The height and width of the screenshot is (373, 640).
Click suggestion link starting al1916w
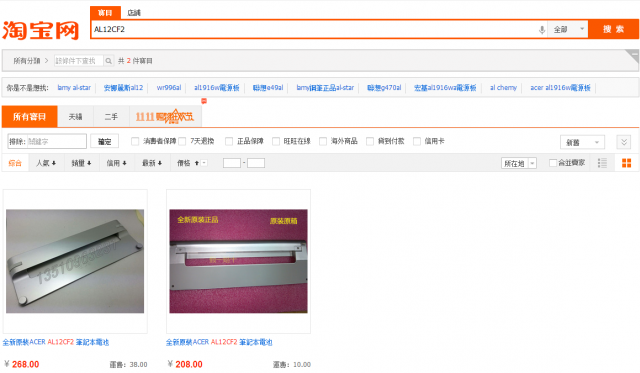pos(216,87)
